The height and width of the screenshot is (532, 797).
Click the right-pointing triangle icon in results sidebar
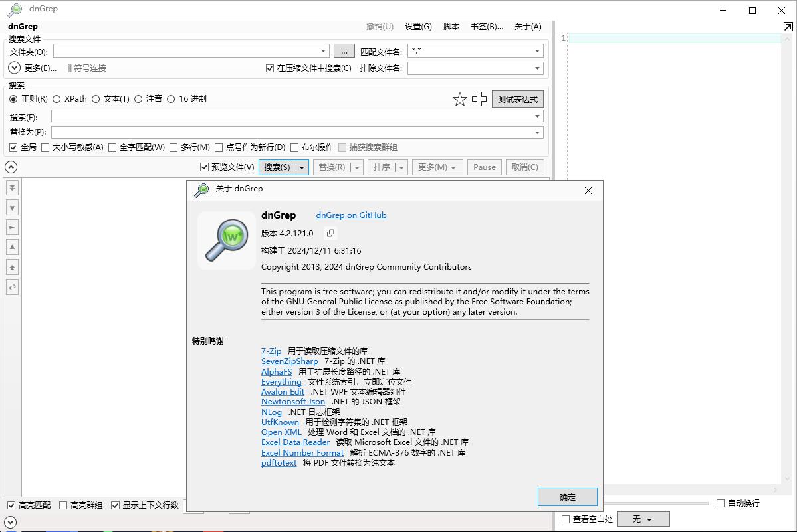pyautogui.click(x=12, y=227)
